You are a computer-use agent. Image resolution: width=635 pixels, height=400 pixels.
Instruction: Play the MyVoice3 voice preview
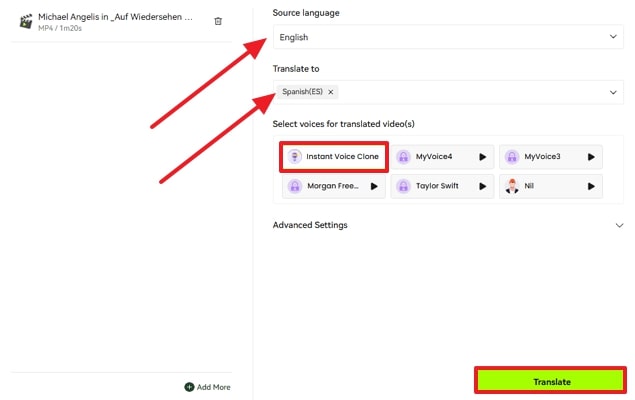(x=591, y=157)
